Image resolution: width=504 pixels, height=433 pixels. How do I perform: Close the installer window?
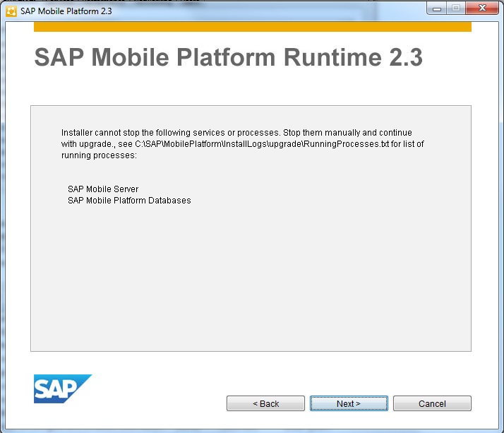coord(482,8)
